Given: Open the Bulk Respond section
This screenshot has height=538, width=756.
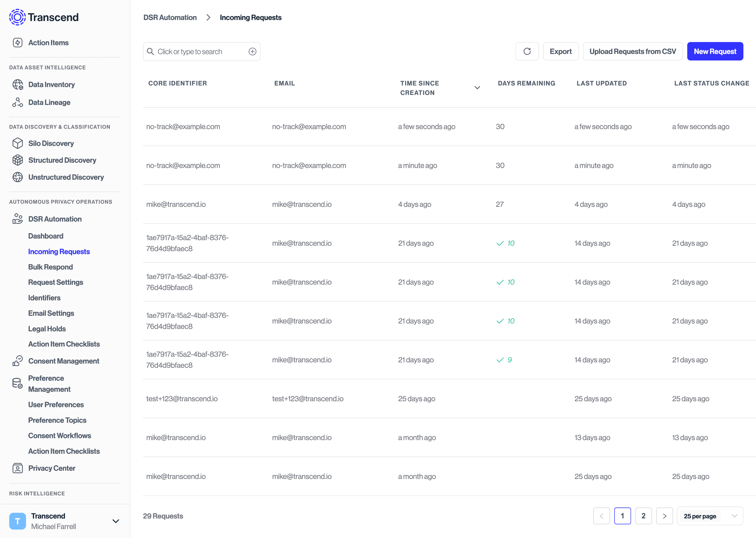Looking at the screenshot, I should click(x=50, y=267).
